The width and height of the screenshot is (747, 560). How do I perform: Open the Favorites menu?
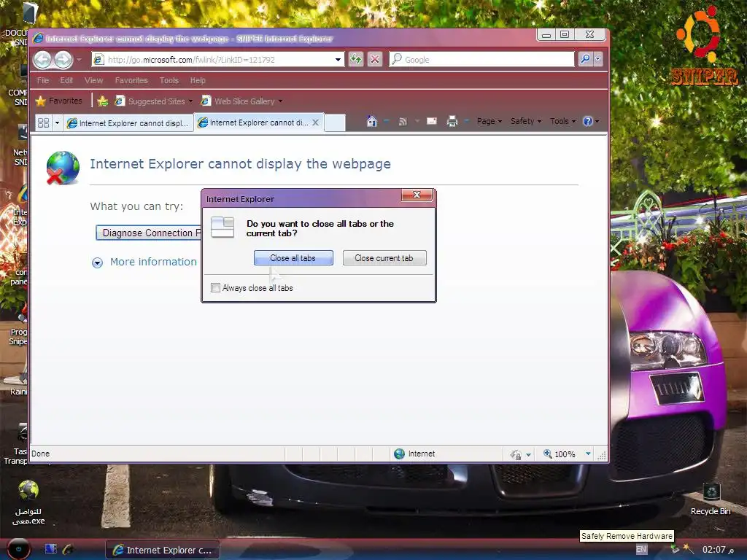point(131,80)
